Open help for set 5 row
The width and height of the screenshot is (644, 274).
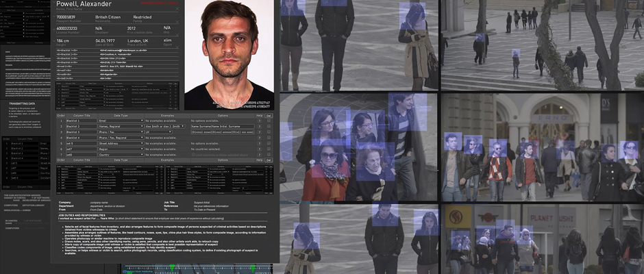click(259, 143)
